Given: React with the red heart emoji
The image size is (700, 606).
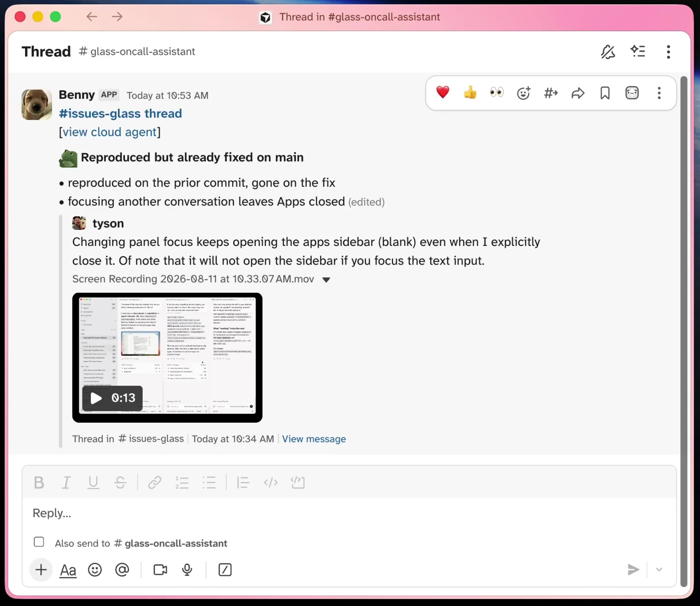Looking at the screenshot, I should [x=442, y=93].
